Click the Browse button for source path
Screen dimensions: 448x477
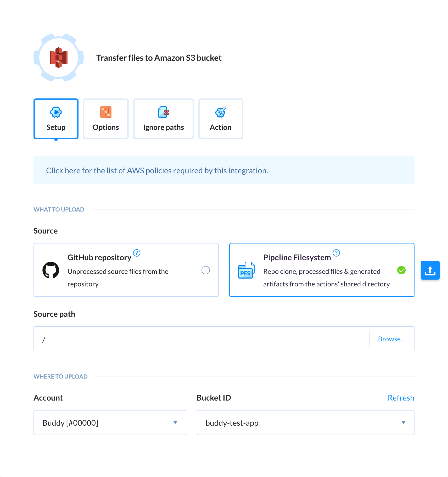tap(391, 339)
